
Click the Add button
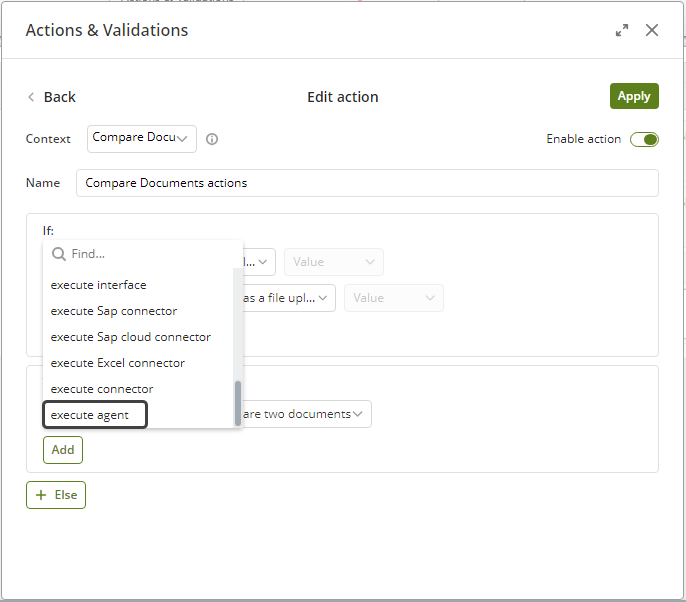click(63, 450)
